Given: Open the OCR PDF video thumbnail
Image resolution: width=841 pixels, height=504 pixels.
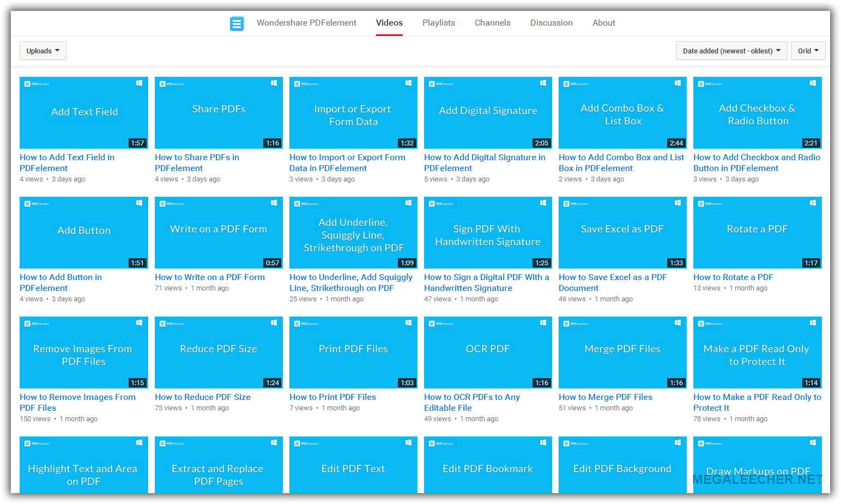Looking at the screenshot, I should click(x=488, y=353).
